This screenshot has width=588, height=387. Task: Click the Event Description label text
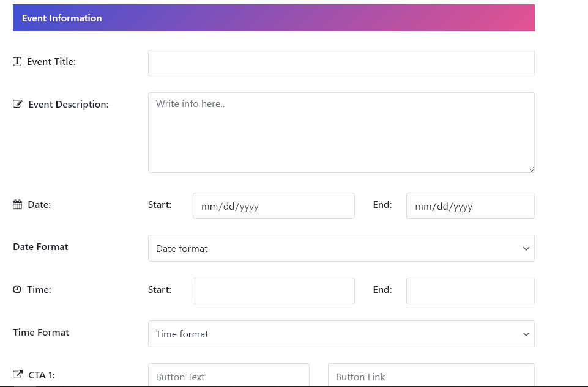(69, 104)
